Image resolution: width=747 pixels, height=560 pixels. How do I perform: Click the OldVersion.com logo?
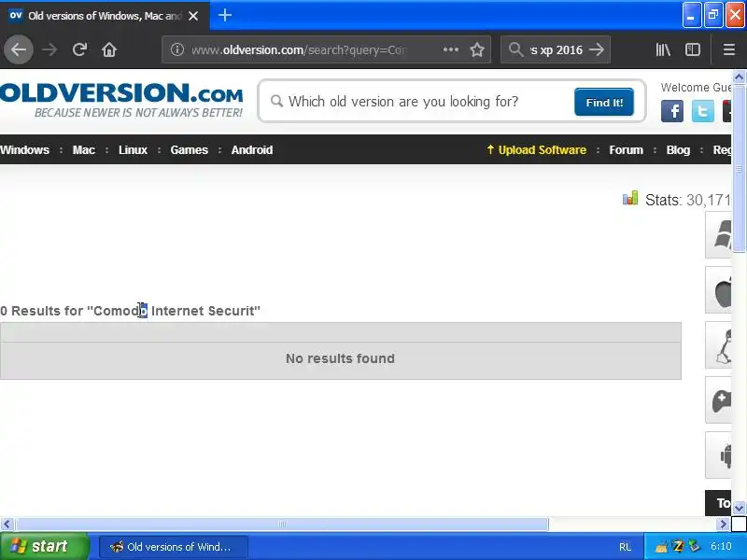121,100
